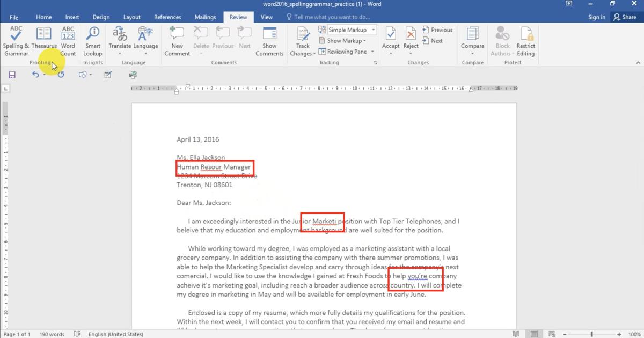
Task: Click Block Authors button
Action: pos(502,41)
